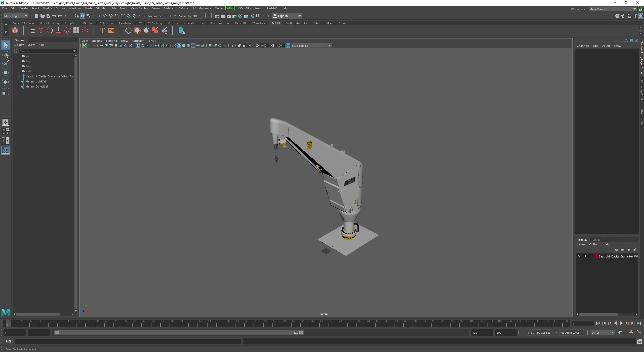
Task: Choose the Move tool in toolbox
Action: point(6,73)
